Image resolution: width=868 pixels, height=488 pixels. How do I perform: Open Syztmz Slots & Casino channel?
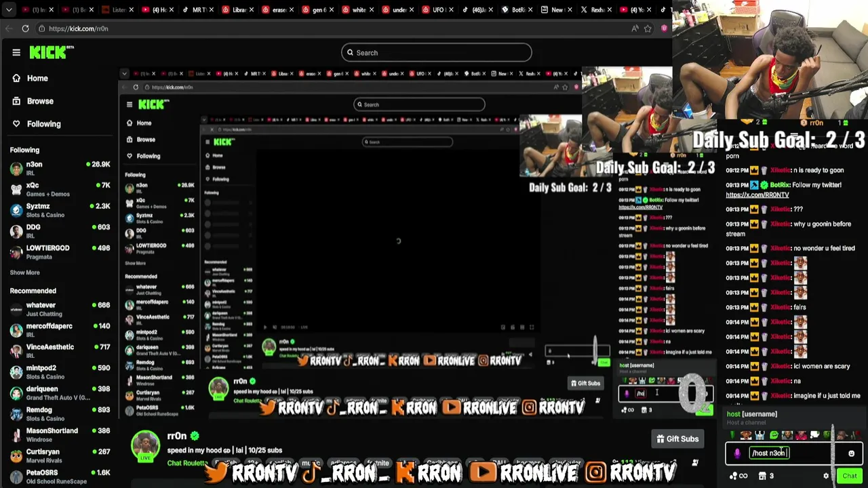[60, 210]
